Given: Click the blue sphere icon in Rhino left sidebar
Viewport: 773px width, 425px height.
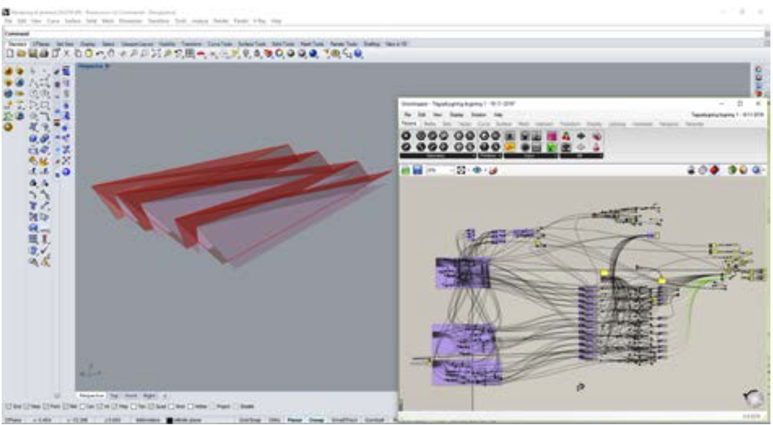Looking at the screenshot, I should tap(66, 172).
